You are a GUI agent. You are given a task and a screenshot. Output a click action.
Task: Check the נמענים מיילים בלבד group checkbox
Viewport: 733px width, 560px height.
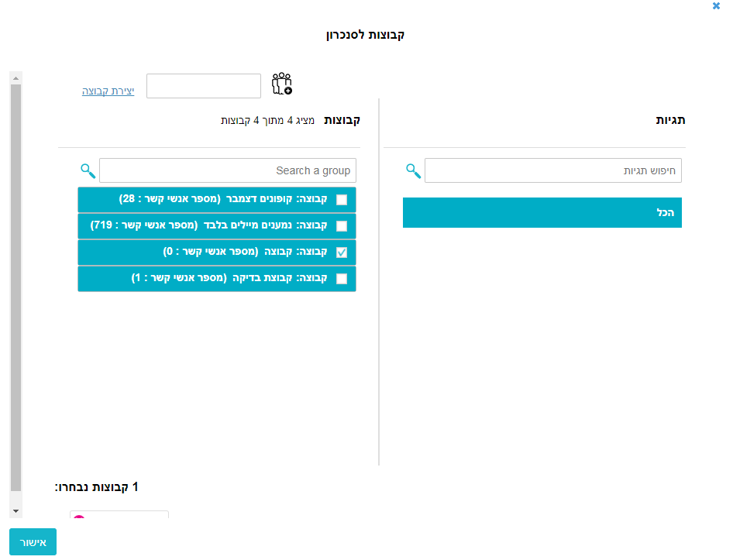pos(342,225)
